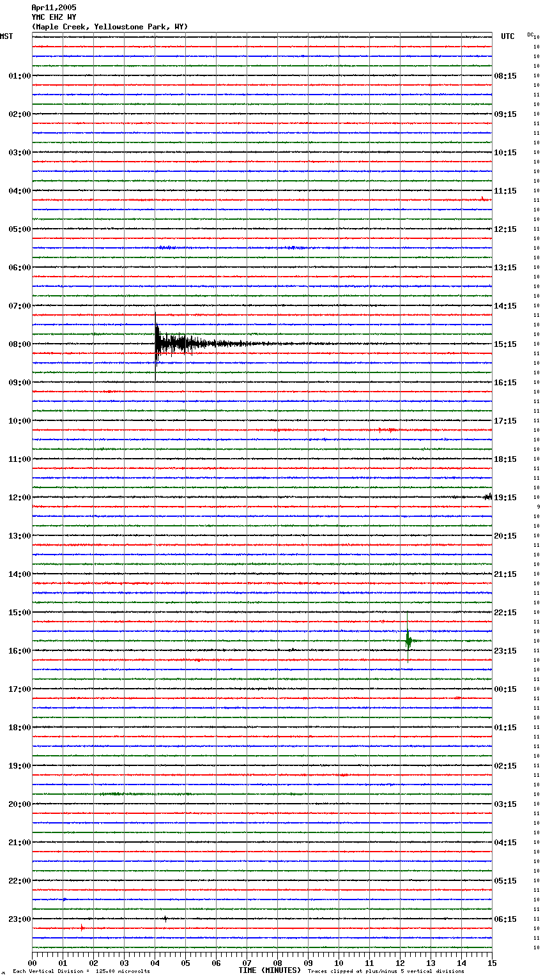The width and height of the screenshot is (543, 980).
Task: Click the "17:15" UTC time label
Action: 505,421
